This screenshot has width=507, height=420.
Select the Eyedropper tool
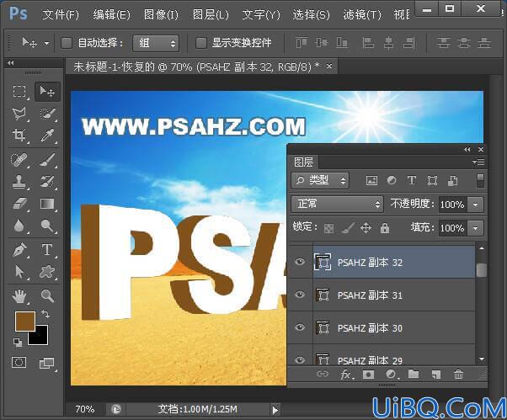pos(47,135)
